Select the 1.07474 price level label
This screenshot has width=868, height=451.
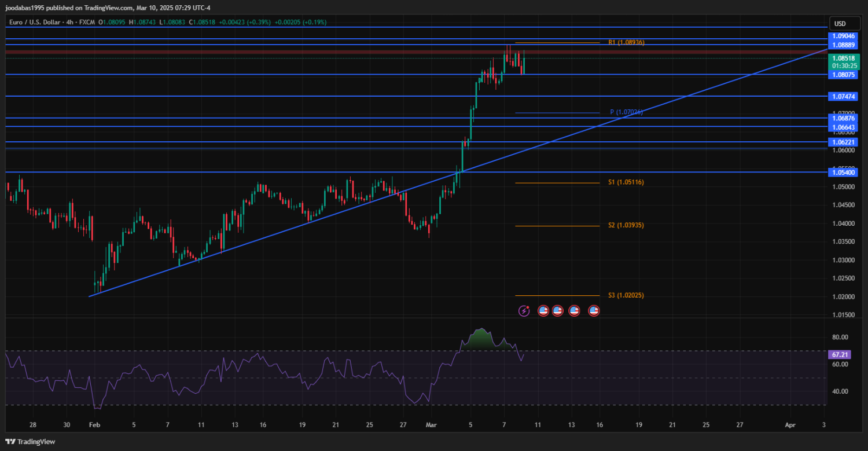[844, 96]
